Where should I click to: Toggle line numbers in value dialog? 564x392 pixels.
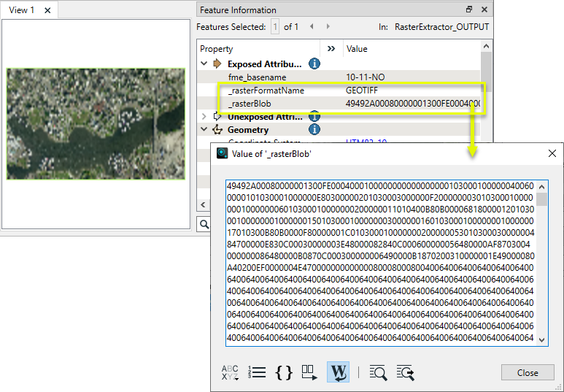[x=257, y=372]
